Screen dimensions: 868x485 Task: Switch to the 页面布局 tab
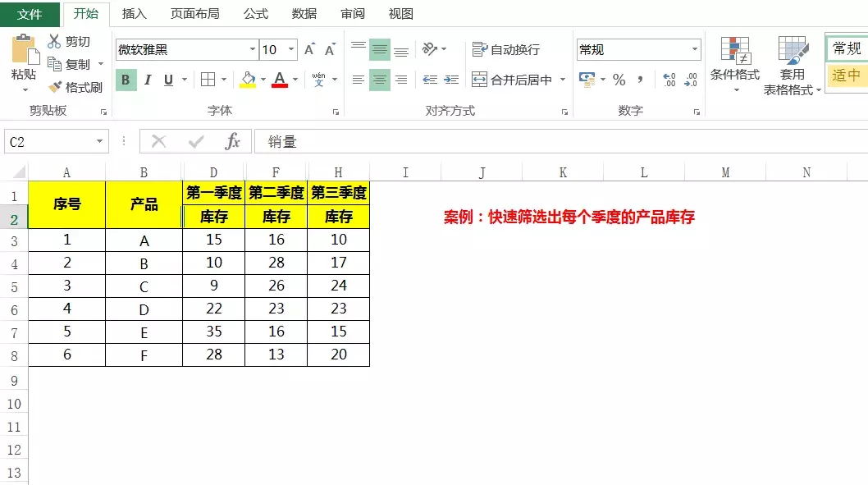[x=195, y=14]
